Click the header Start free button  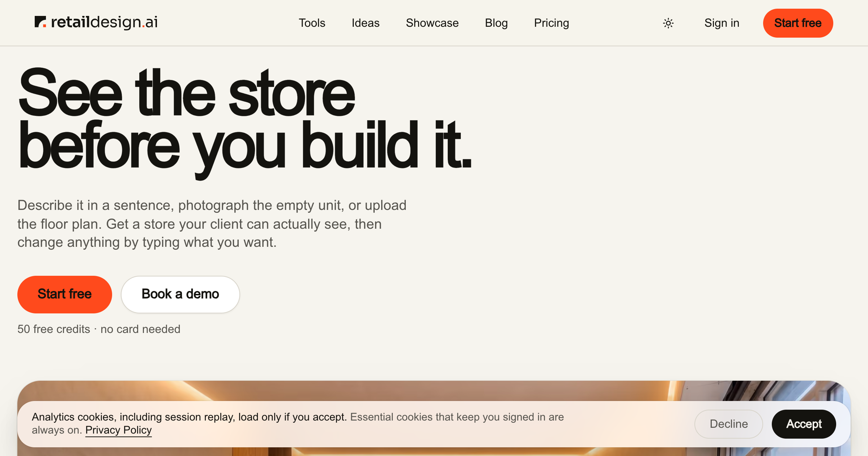(798, 23)
